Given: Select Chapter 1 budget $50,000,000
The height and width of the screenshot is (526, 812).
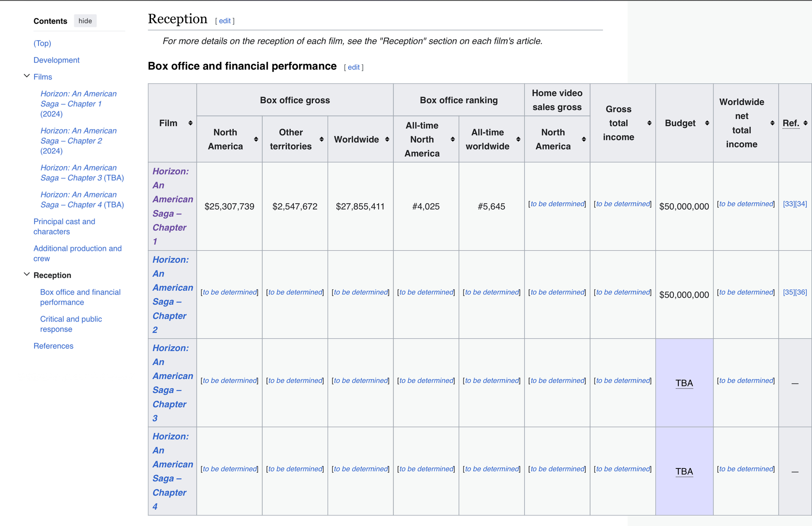Looking at the screenshot, I should tap(684, 207).
